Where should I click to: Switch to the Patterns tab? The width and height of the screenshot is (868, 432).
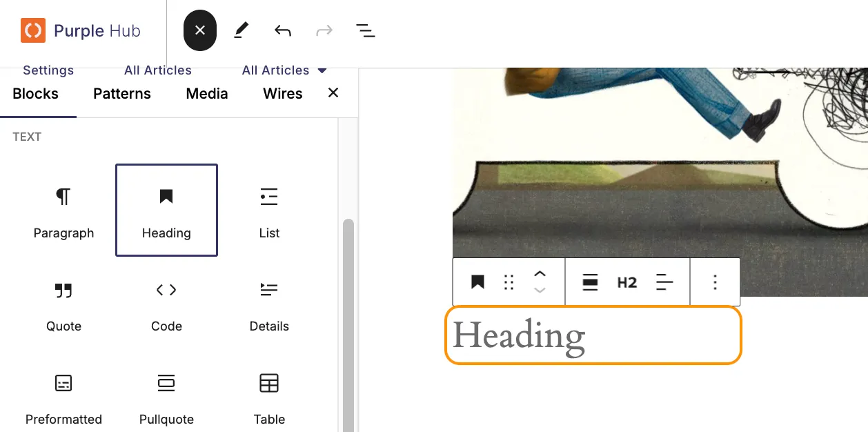(122, 94)
